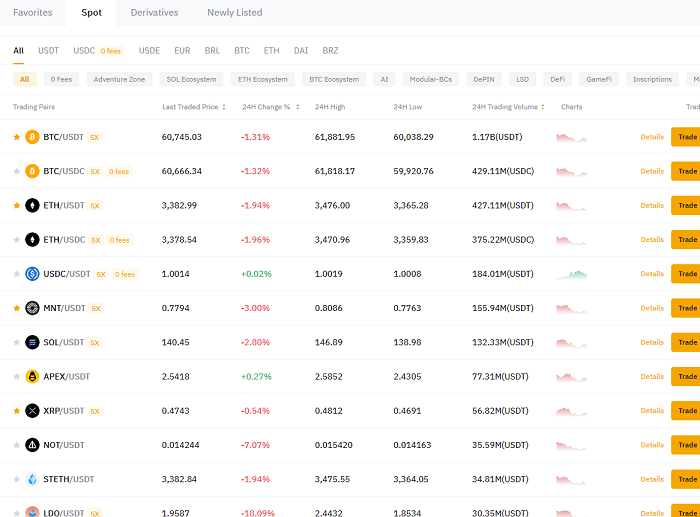Star the APEX/USDT pair as favorite
Image resolution: width=700 pixels, height=517 pixels.
17,376
